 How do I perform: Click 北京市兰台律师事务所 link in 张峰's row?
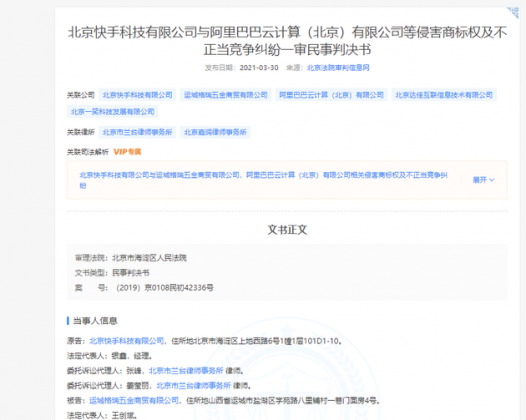(x=186, y=371)
